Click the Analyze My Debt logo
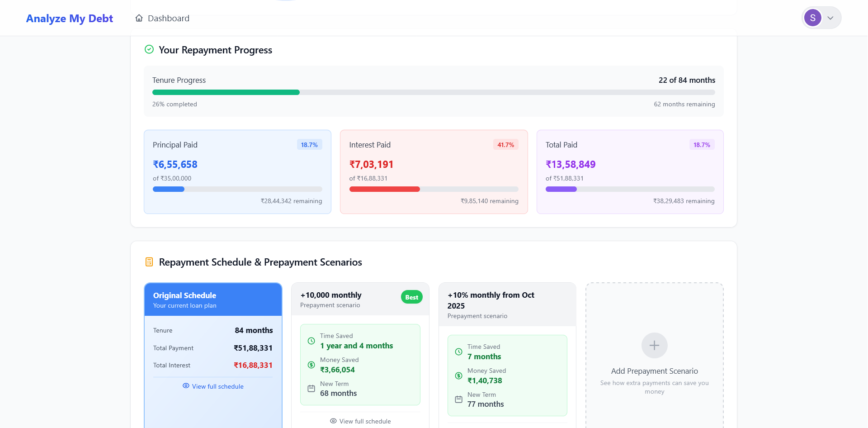The width and height of the screenshot is (868, 428). click(69, 18)
